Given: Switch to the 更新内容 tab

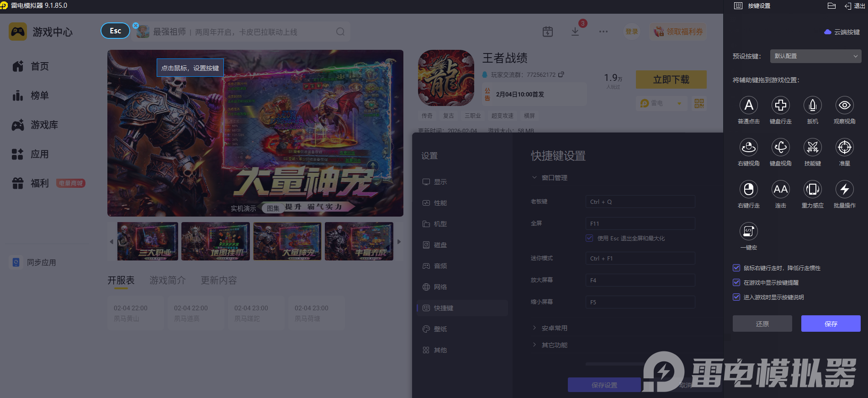Looking at the screenshot, I should (x=219, y=280).
